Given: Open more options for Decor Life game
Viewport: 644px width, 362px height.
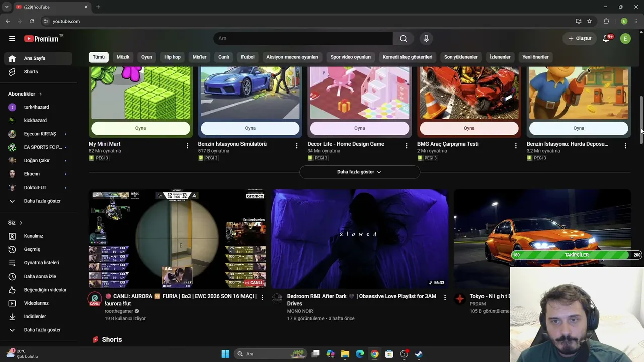Looking at the screenshot, I should [x=407, y=146].
